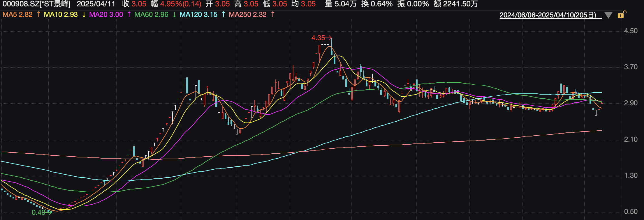The height and width of the screenshot is (220, 644).
Task: Click the 2.90 price axis label
Action: coord(631,103)
